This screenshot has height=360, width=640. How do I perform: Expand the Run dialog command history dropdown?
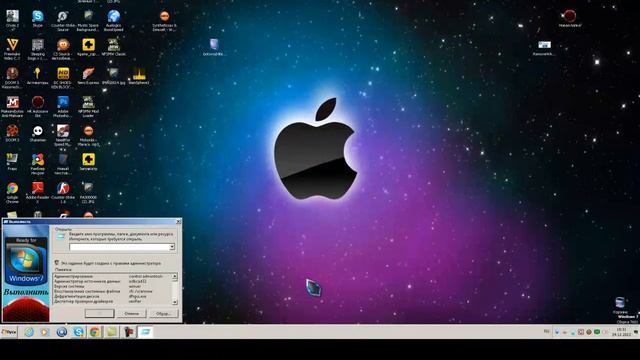(172, 247)
